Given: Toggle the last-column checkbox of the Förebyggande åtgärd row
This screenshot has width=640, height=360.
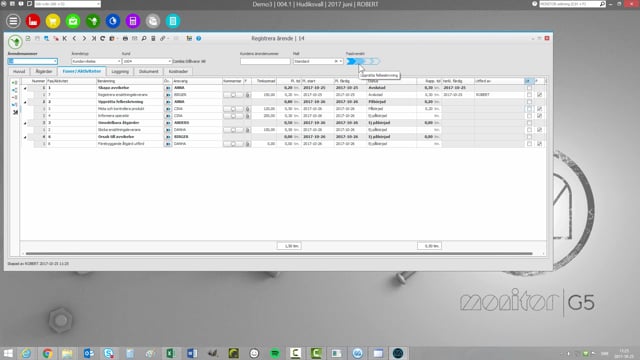Looking at the screenshot, I should [x=540, y=144].
